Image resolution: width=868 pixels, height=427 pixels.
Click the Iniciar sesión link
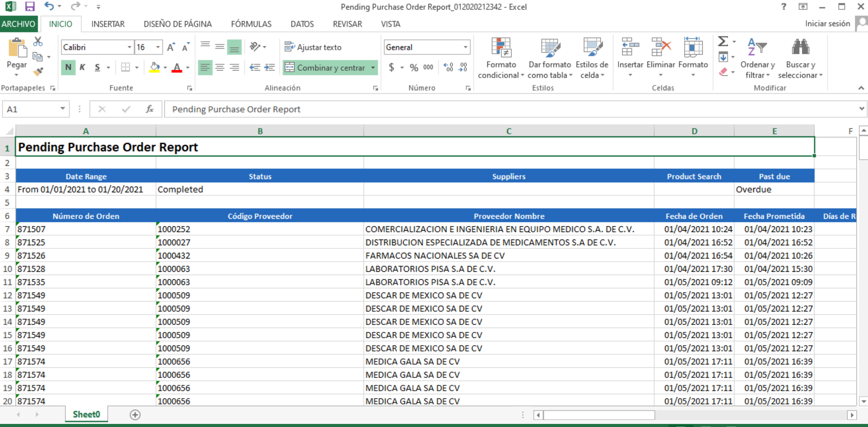(828, 23)
